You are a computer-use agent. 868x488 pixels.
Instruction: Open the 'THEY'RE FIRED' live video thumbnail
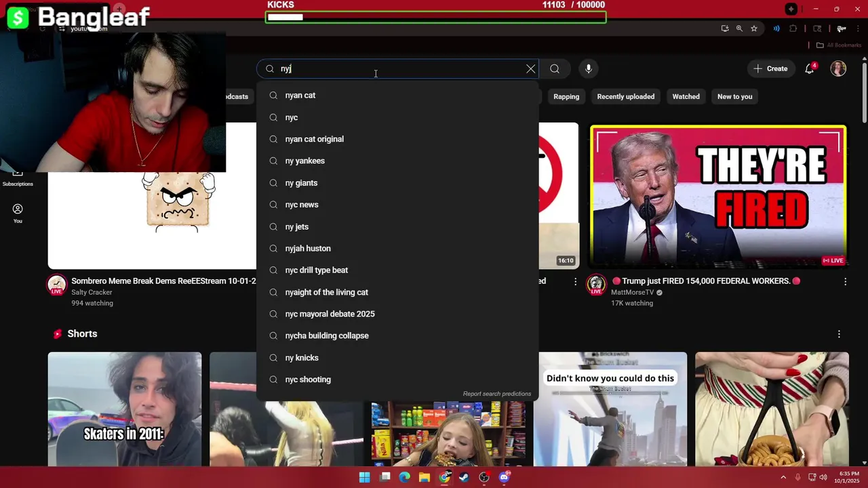pos(718,197)
